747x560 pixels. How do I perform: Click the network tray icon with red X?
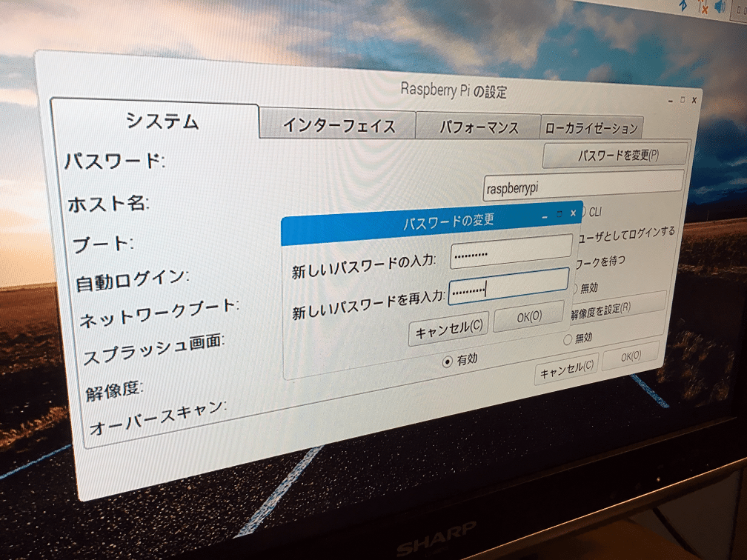pos(703,6)
